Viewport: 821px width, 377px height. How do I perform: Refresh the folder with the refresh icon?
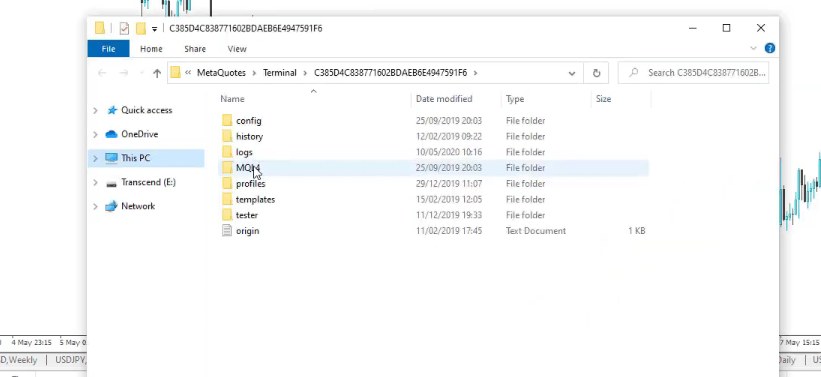click(596, 73)
